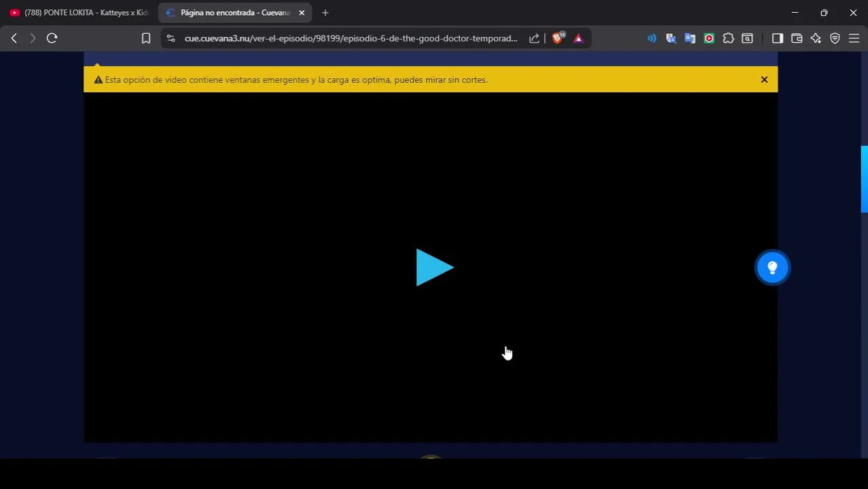View site information for cue.cuevana3.nu
Image resolution: width=868 pixels, height=489 pixels.
pyautogui.click(x=170, y=39)
